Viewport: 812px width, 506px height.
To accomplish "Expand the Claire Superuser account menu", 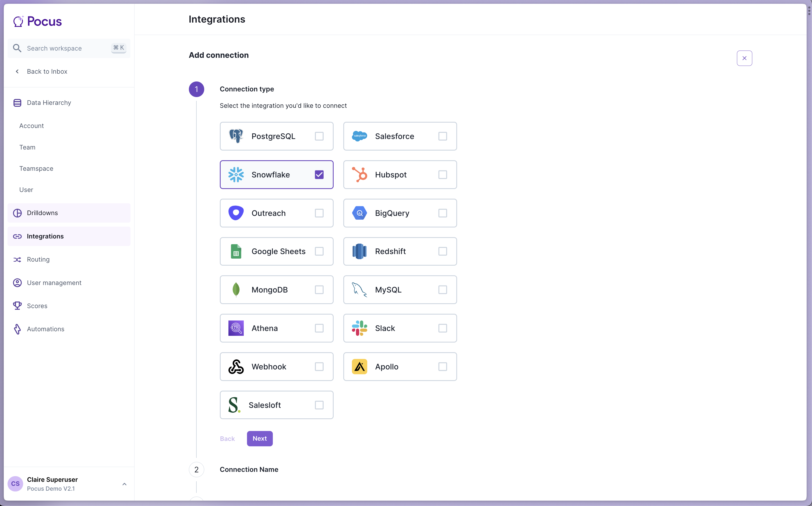I will [x=124, y=484].
